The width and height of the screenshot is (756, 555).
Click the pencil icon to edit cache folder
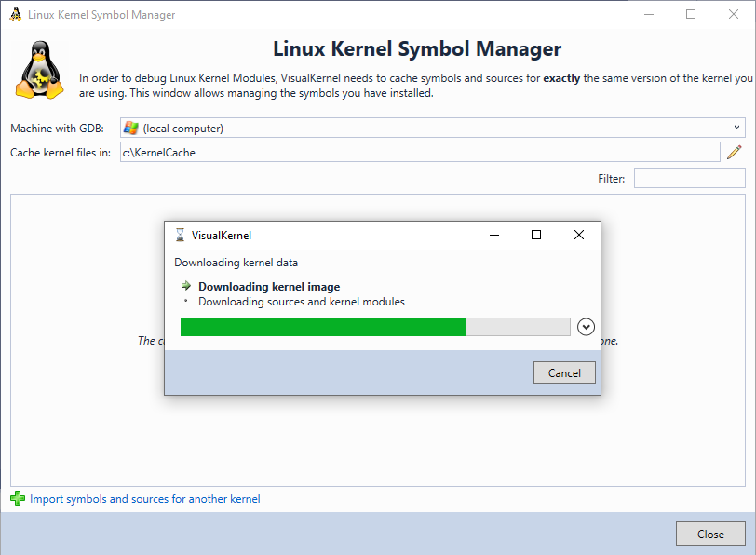(x=735, y=153)
